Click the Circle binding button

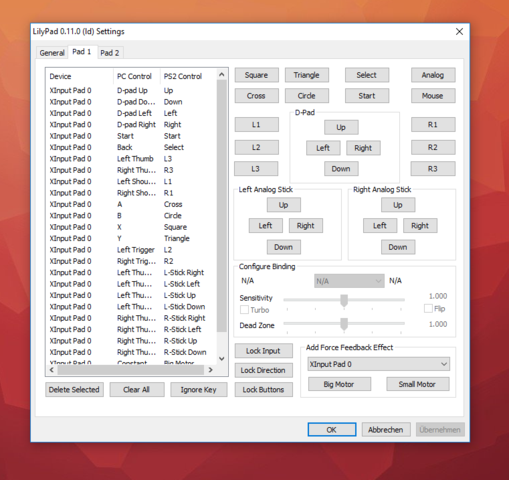pyautogui.click(x=307, y=96)
